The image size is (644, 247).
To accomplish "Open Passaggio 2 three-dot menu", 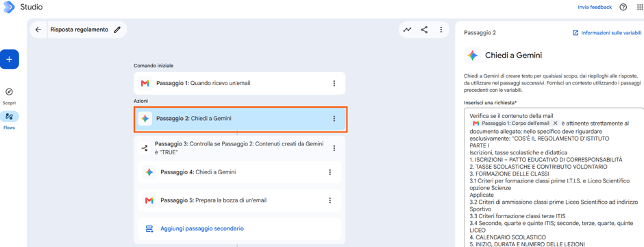I will [x=334, y=119].
